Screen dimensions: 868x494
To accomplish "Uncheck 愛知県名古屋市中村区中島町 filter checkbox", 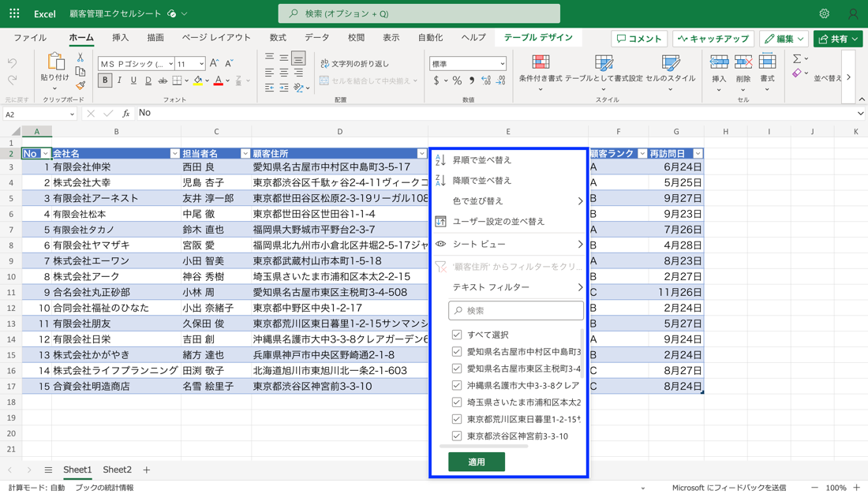I will pos(457,352).
